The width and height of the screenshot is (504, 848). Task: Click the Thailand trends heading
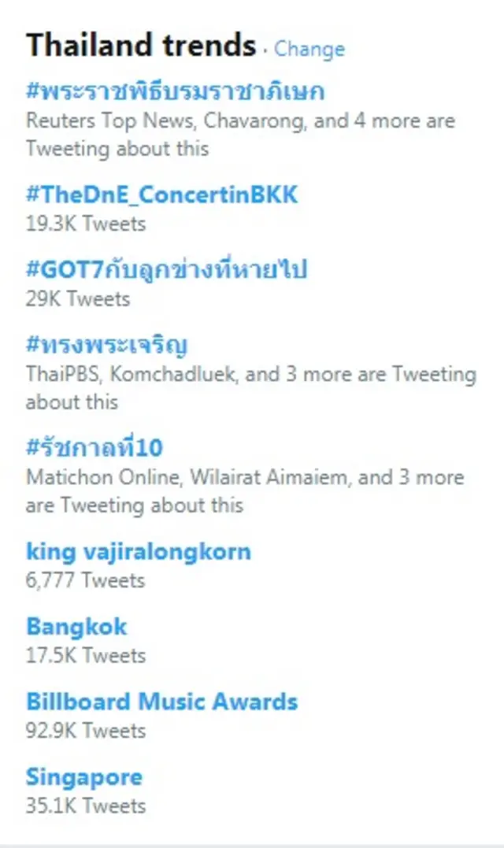(x=141, y=46)
